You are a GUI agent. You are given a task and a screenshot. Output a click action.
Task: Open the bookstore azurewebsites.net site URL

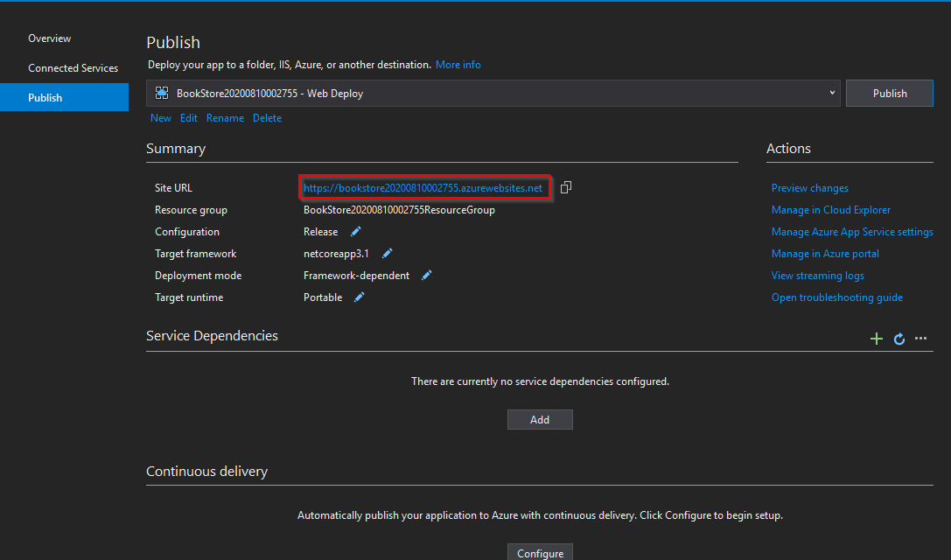[x=423, y=188]
